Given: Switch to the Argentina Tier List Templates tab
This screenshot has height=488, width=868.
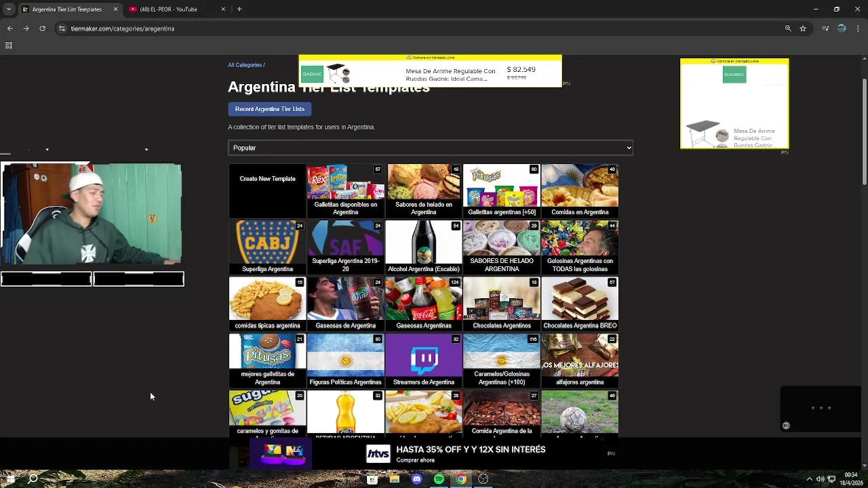Looking at the screenshot, I should click(69, 9).
